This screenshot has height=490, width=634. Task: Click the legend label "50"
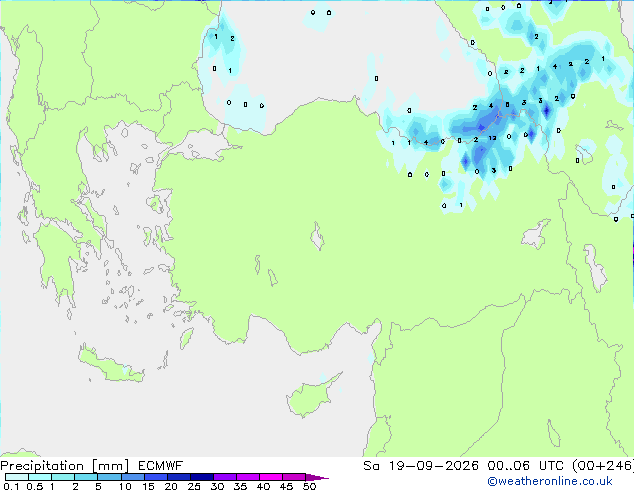click(x=309, y=486)
